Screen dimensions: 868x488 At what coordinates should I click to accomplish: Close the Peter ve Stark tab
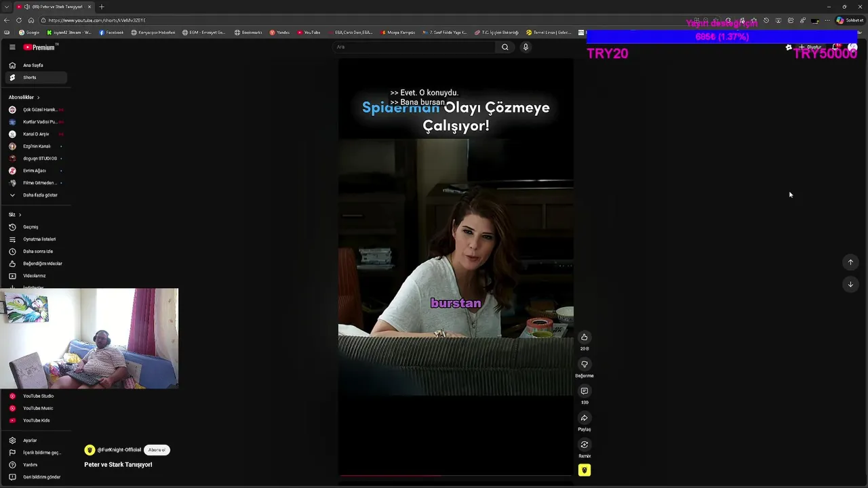pos(89,7)
